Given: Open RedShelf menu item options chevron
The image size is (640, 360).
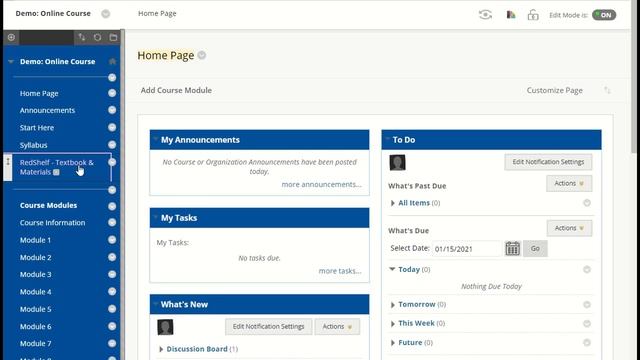Looking at the screenshot, I should (112, 162).
